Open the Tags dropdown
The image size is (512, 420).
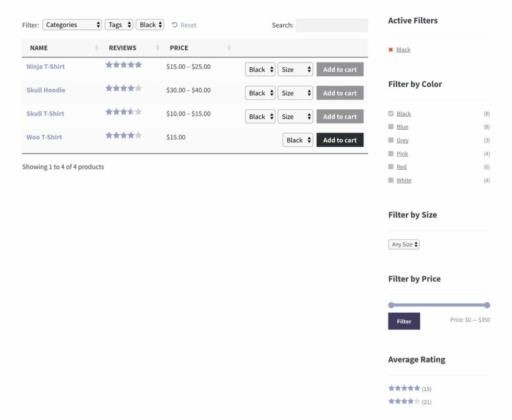click(119, 24)
